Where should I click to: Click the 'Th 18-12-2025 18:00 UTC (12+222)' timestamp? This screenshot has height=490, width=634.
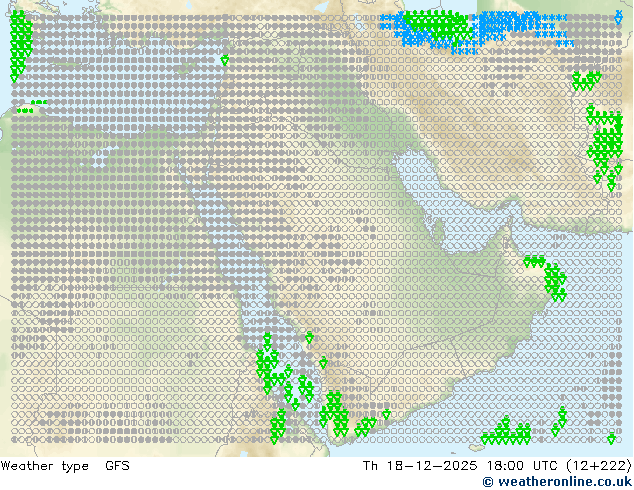pyautogui.click(x=497, y=466)
